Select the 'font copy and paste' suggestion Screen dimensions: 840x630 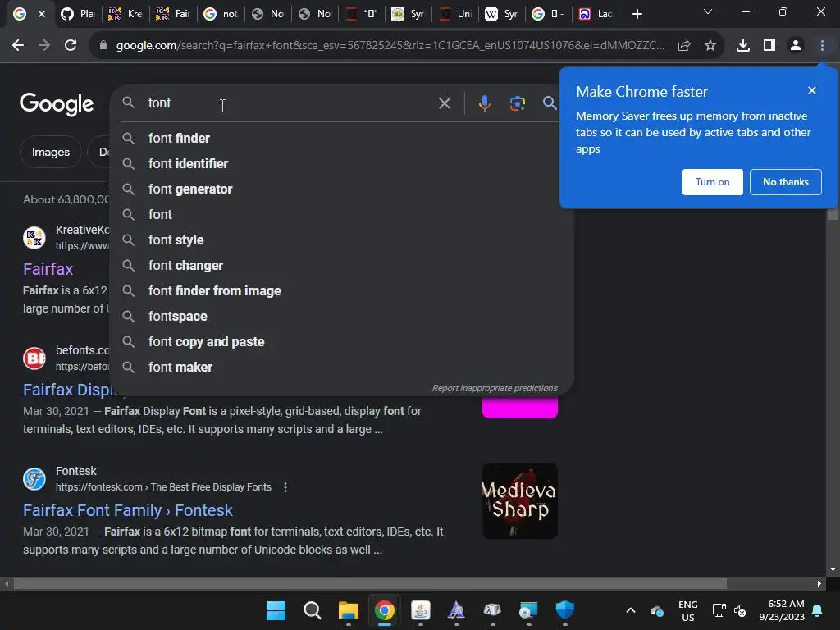click(x=341, y=342)
